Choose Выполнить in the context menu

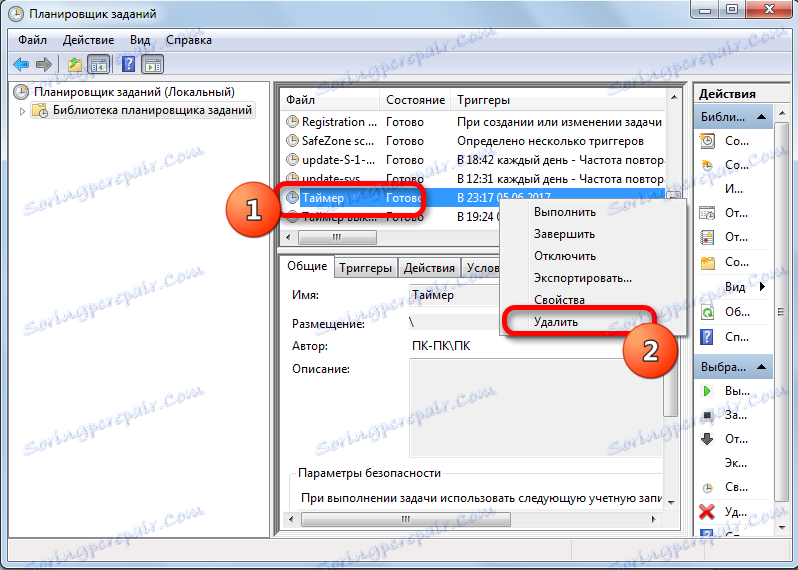[564, 212]
